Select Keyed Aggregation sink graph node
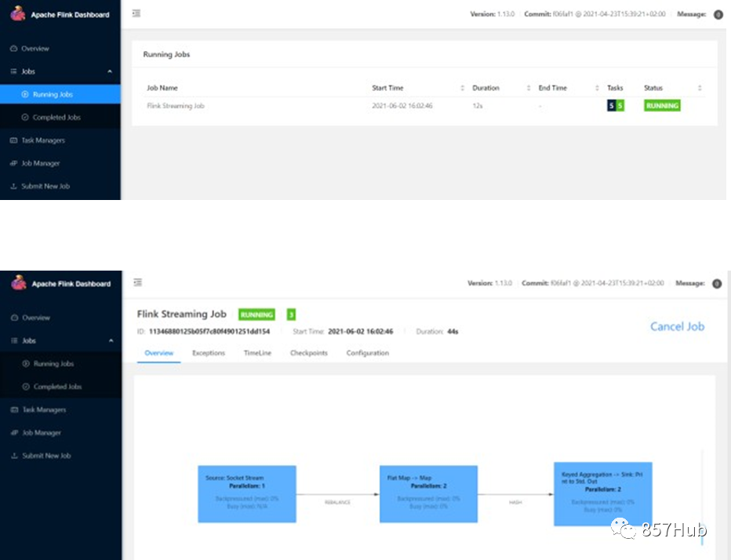Screen dimensions: 731x560 (603, 494)
